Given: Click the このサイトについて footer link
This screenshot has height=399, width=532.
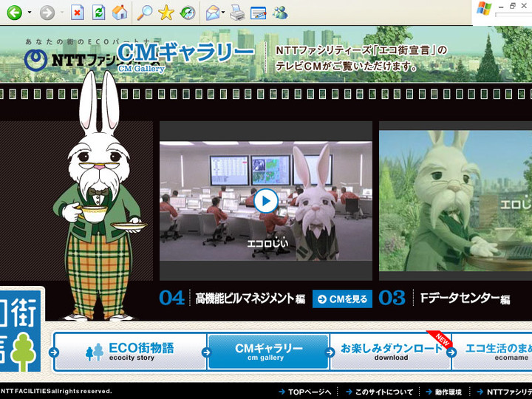Looking at the screenshot, I should coord(379,392).
